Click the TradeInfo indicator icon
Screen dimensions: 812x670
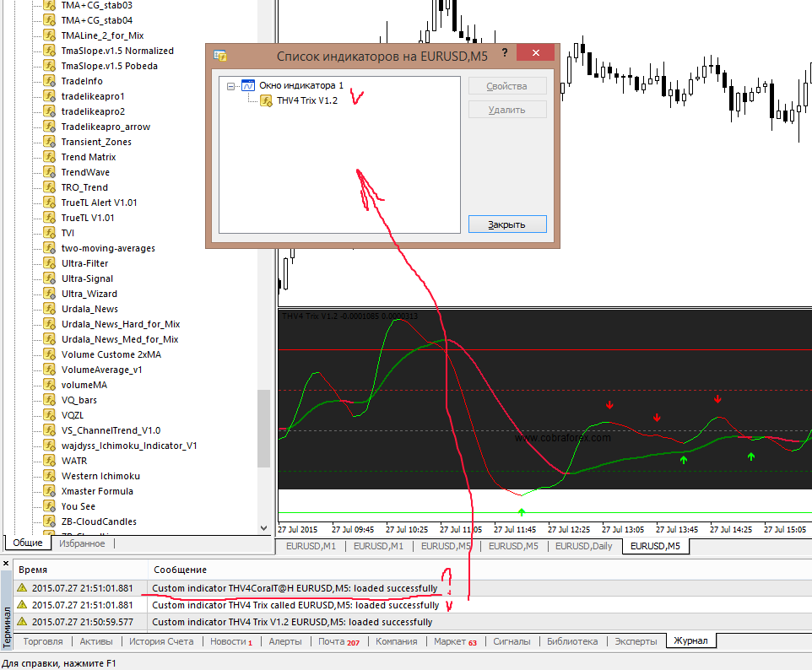click(49, 81)
